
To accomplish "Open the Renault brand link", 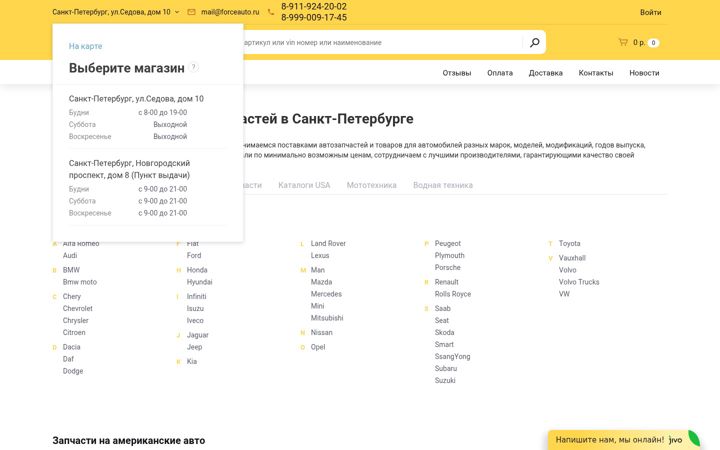I will click(x=447, y=282).
